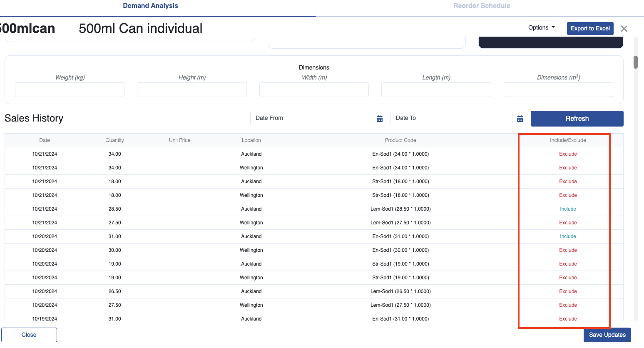Toggle Exclude for Wellington Lem-Sod1 27.50 on 10/21/2024
Image resolution: width=644 pixels, height=348 pixels.
(568, 223)
